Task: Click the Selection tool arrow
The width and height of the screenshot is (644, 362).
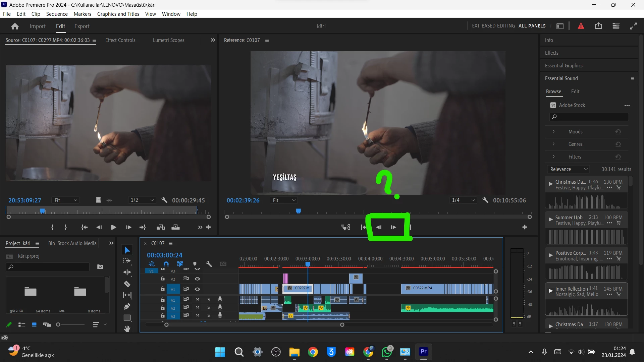Action: click(x=127, y=250)
